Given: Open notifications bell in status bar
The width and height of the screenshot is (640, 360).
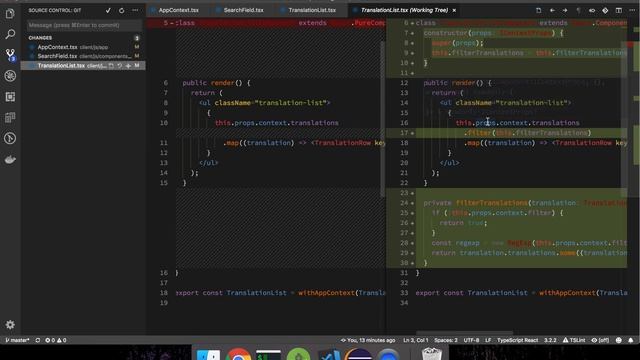Looking at the screenshot, I should click(x=631, y=340).
